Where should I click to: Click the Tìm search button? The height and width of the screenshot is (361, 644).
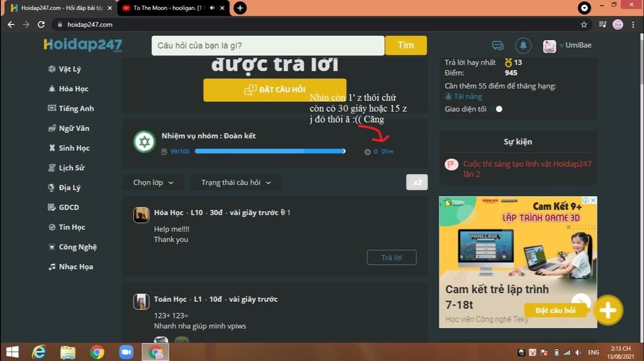[x=406, y=45]
